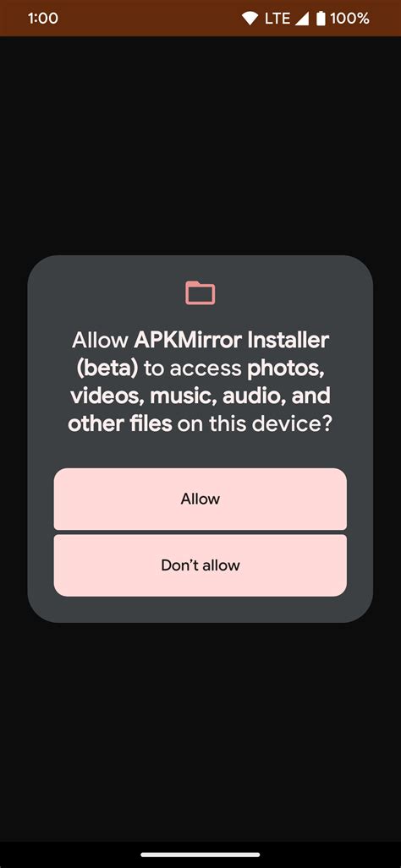Tap the dimmed background above the dialog
Image resolution: width=401 pixels, height=868 pixels.
(200, 144)
